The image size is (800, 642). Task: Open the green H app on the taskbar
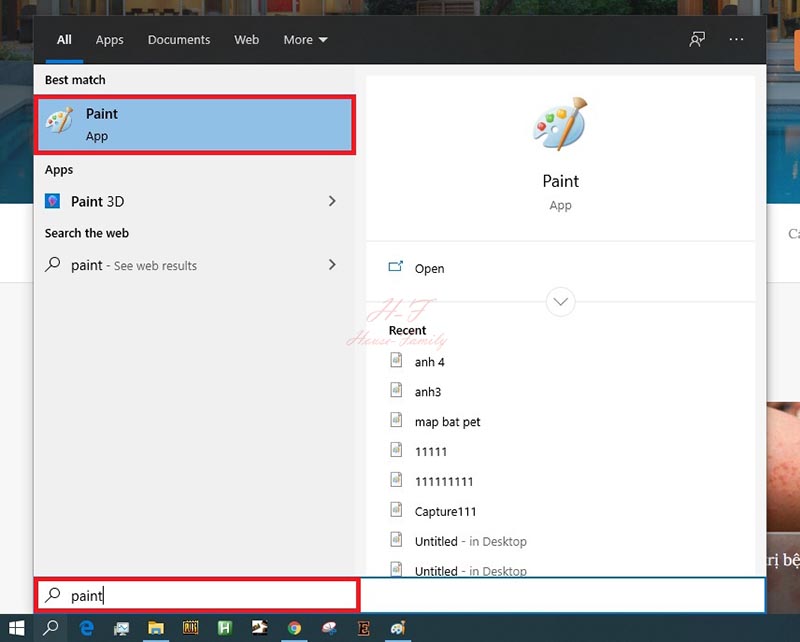(224, 628)
